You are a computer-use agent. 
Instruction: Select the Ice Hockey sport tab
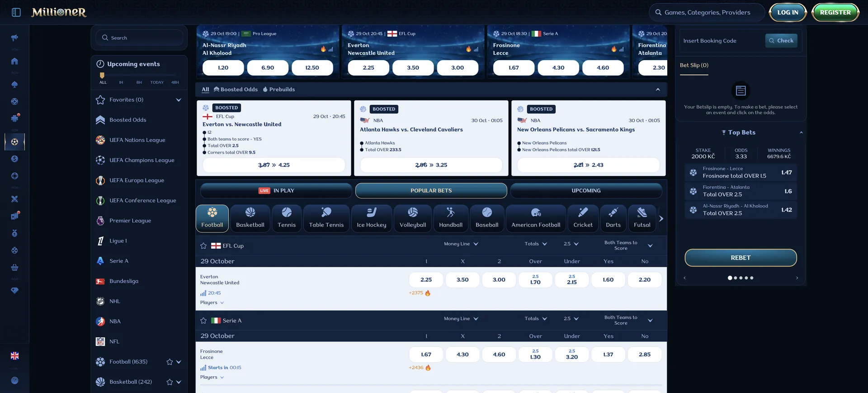tap(372, 218)
